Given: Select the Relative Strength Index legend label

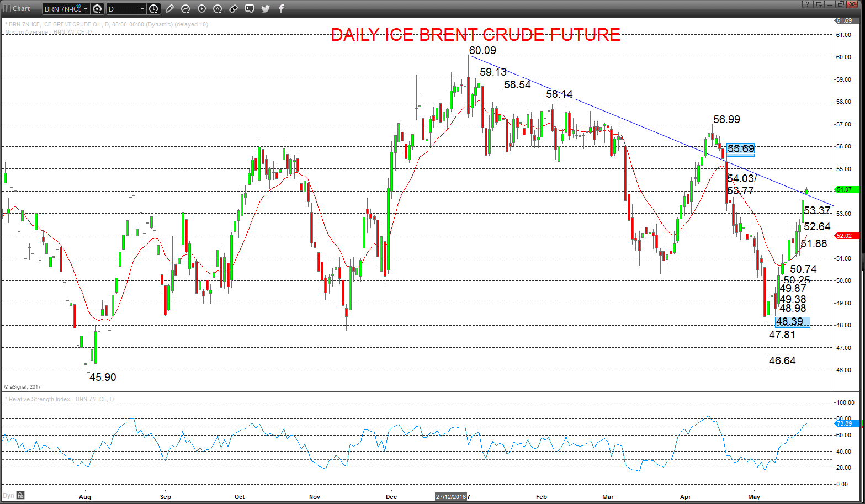Looking at the screenshot, I should (60, 399).
